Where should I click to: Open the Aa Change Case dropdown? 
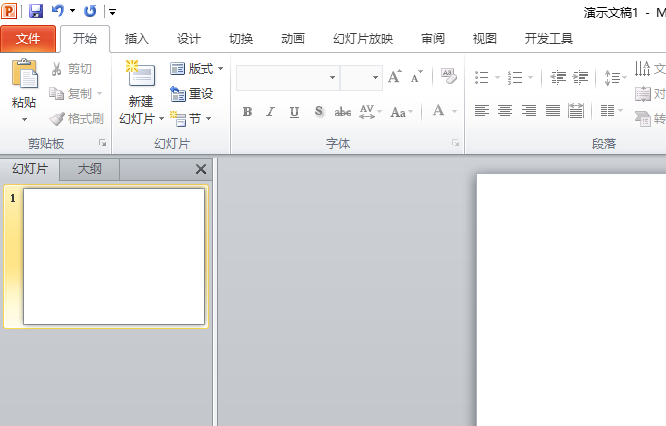point(401,112)
